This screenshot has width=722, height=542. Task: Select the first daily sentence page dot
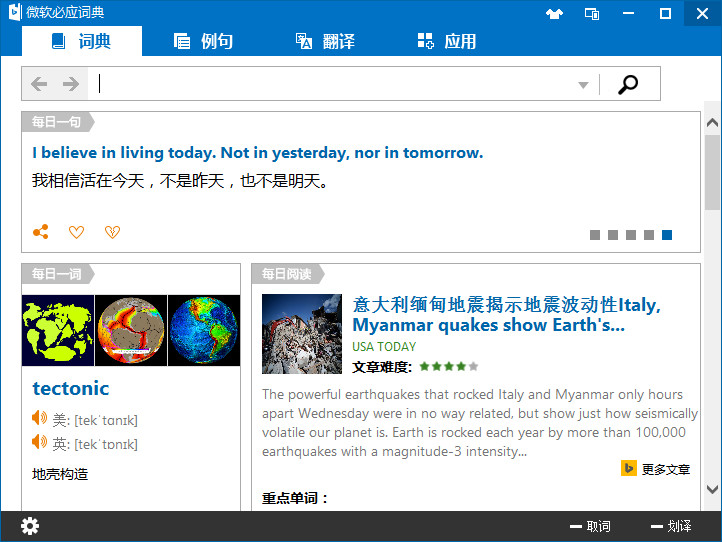tap(595, 235)
